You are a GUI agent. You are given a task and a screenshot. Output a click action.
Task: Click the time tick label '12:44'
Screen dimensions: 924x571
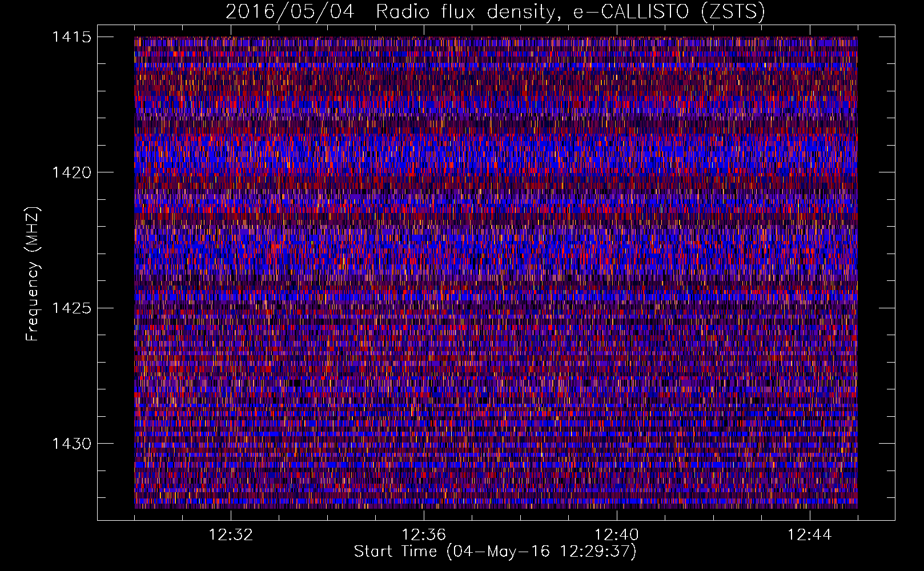point(810,535)
